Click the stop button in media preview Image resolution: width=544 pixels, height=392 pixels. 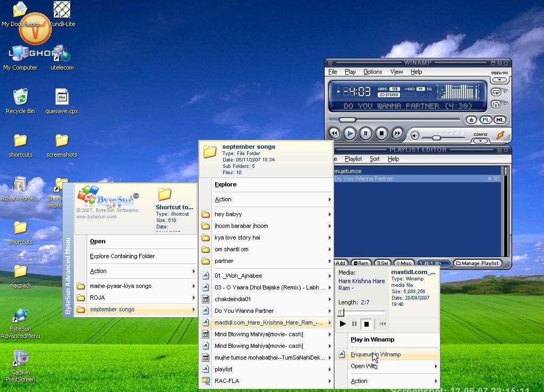coord(367,324)
